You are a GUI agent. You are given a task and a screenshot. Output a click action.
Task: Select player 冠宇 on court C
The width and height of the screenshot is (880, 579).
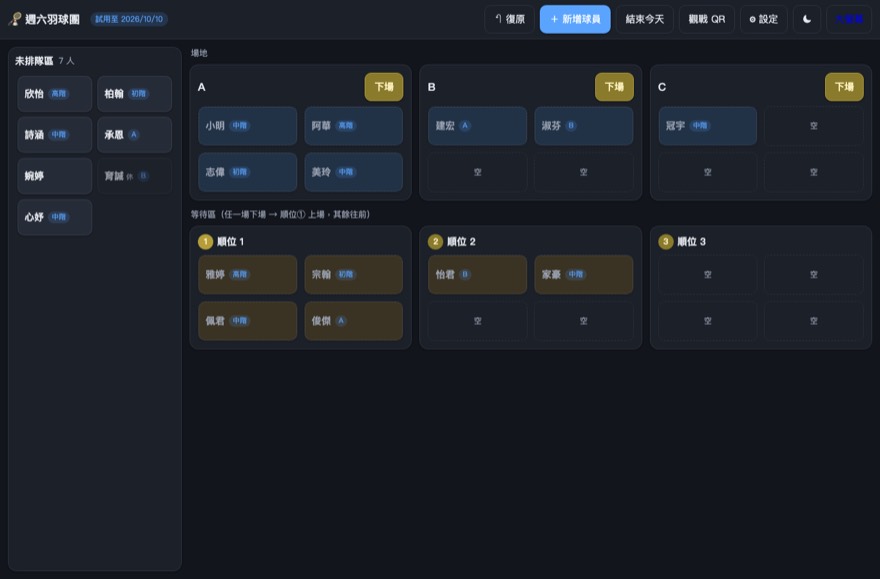(708, 126)
